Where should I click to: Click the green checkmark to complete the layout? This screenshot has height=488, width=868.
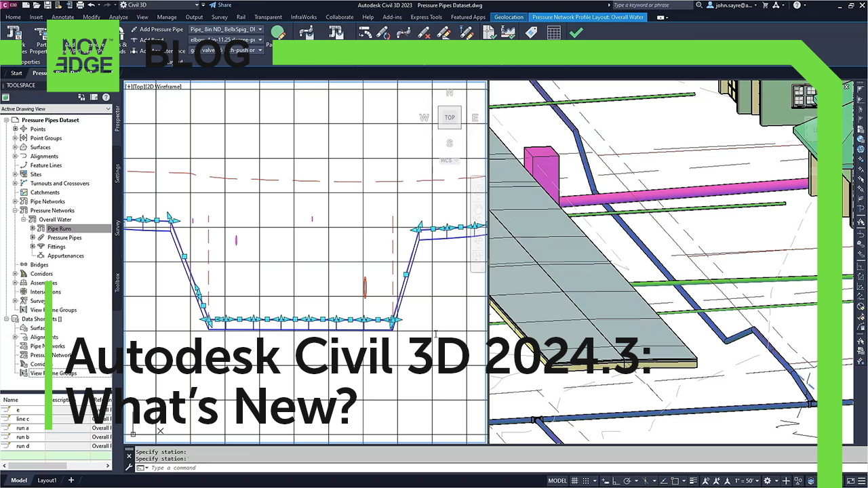coord(576,31)
